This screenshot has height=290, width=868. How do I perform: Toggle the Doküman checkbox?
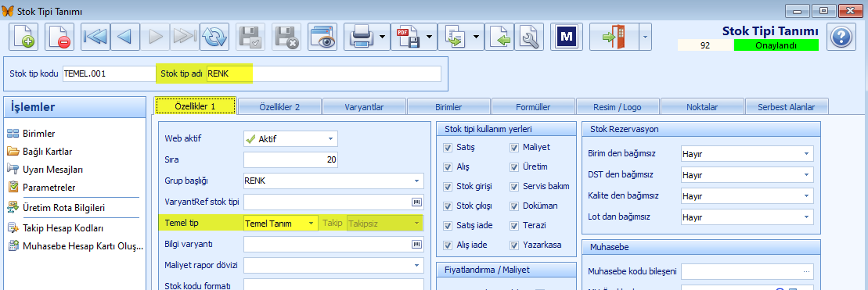(513, 206)
